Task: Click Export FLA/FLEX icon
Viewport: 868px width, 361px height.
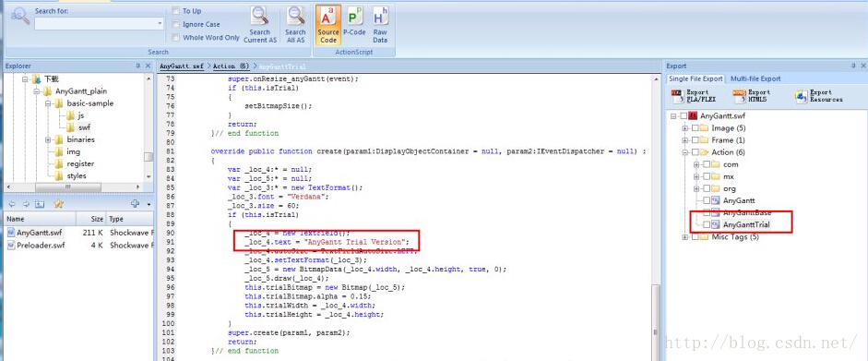Action: (x=677, y=96)
